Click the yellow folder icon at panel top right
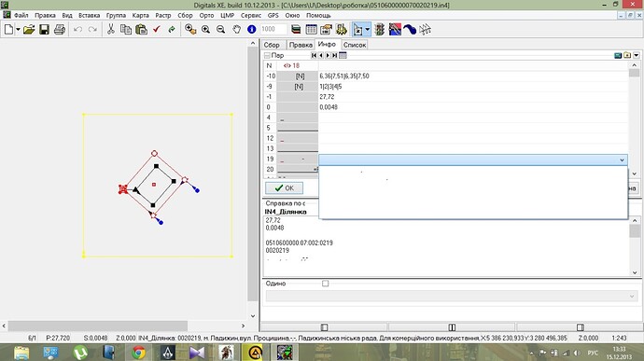644x361 pixels. (x=627, y=55)
